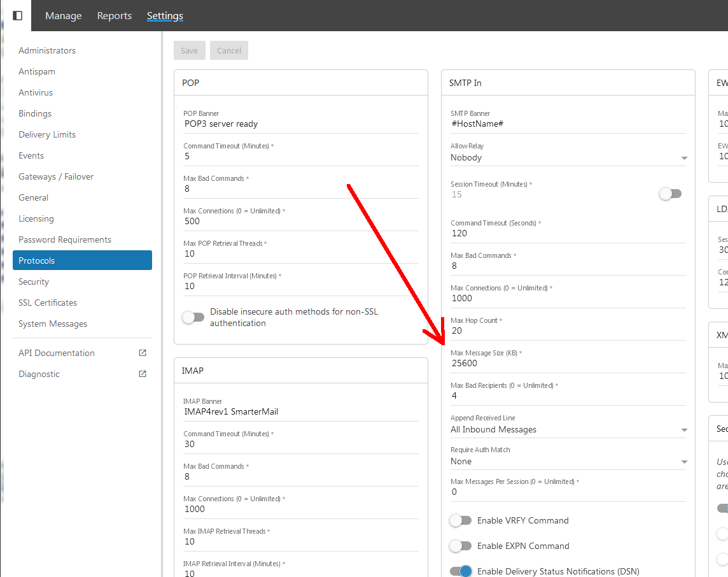
Task: Open SSL Certificates settings page
Action: coord(48,303)
